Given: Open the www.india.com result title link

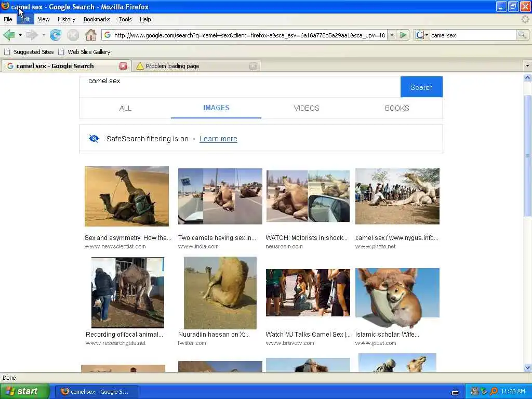Looking at the screenshot, I should tap(217, 238).
